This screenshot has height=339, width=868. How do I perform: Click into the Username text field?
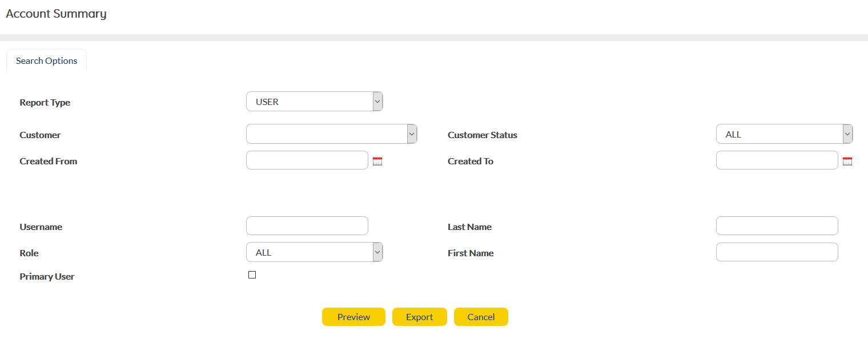(x=307, y=226)
